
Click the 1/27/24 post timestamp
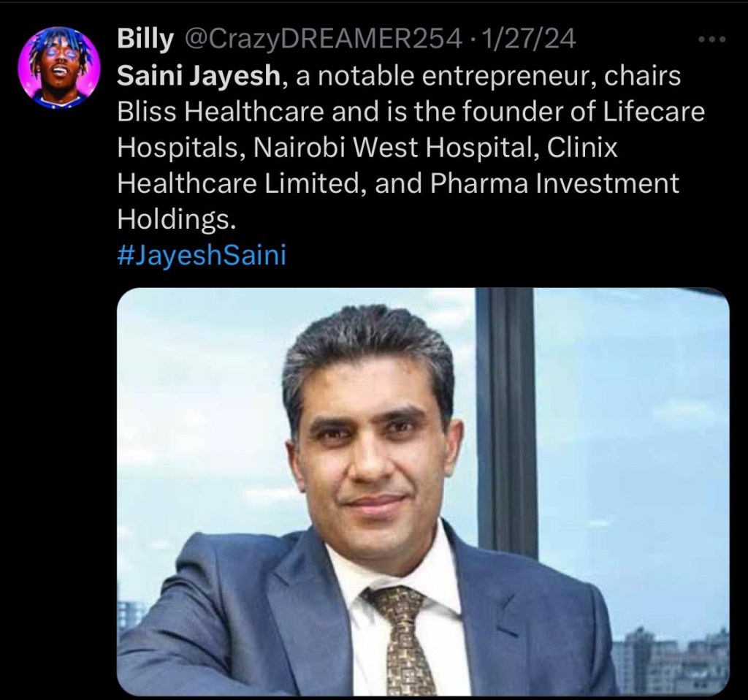(x=530, y=39)
